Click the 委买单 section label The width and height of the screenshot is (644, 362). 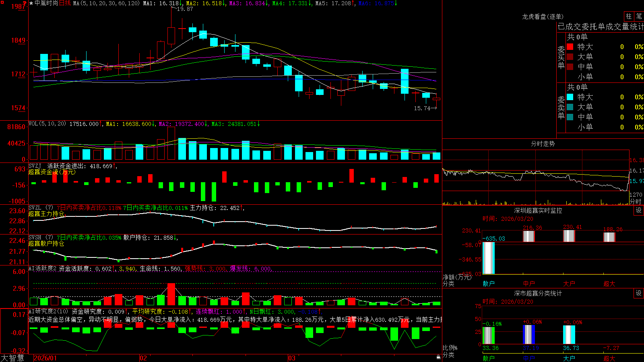tap(561, 57)
